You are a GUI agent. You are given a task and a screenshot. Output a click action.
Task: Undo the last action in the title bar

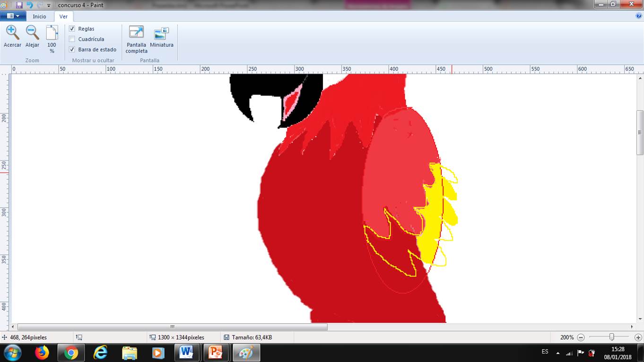[x=29, y=5]
